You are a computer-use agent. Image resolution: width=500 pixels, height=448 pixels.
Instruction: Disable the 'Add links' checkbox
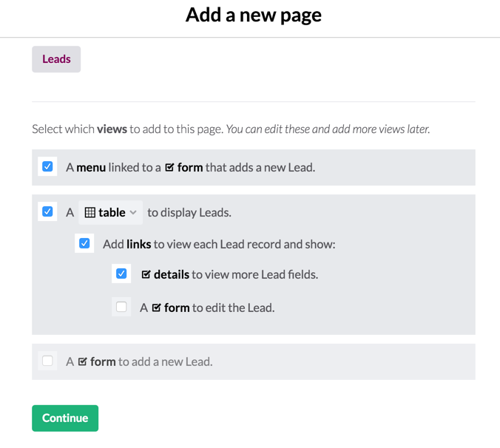tap(84, 243)
